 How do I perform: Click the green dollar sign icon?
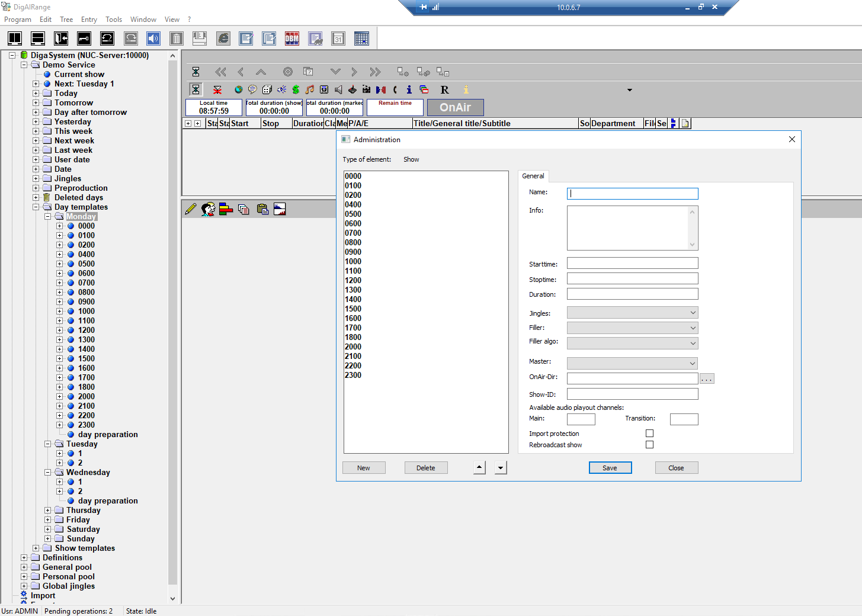tap(296, 90)
